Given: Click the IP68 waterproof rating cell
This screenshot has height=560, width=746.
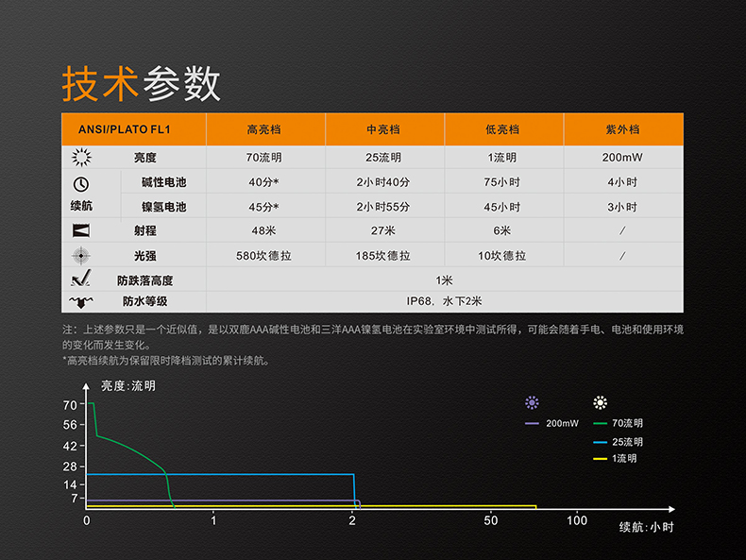Looking at the screenshot, I should pyautogui.click(x=444, y=301).
